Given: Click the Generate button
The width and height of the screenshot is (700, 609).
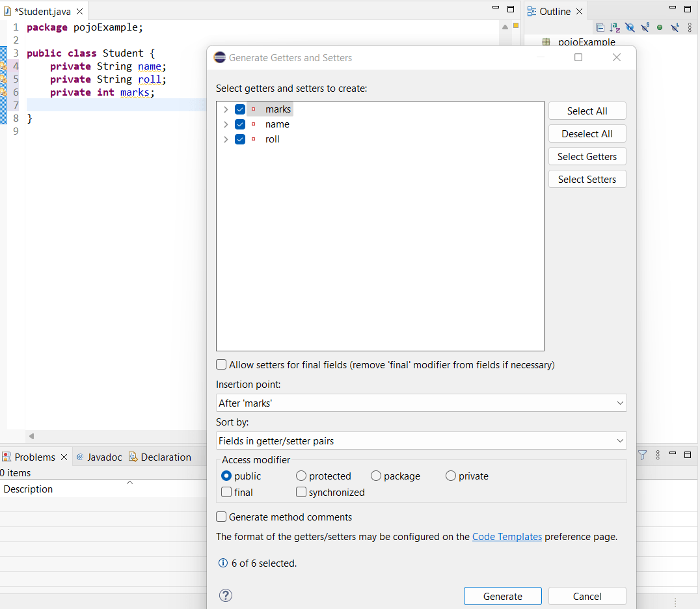Looking at the screenshot, I should pos(502,595).
